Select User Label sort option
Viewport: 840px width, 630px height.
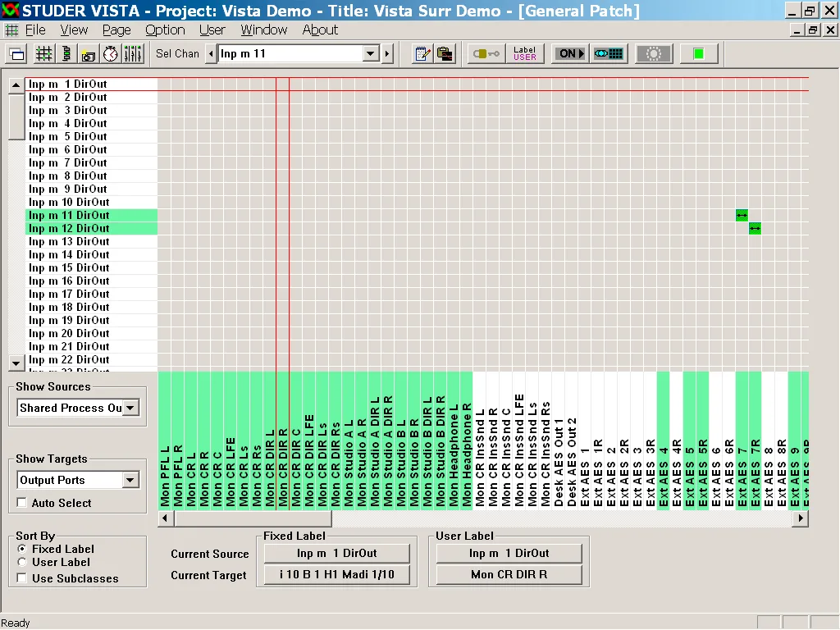pos(22,562)
